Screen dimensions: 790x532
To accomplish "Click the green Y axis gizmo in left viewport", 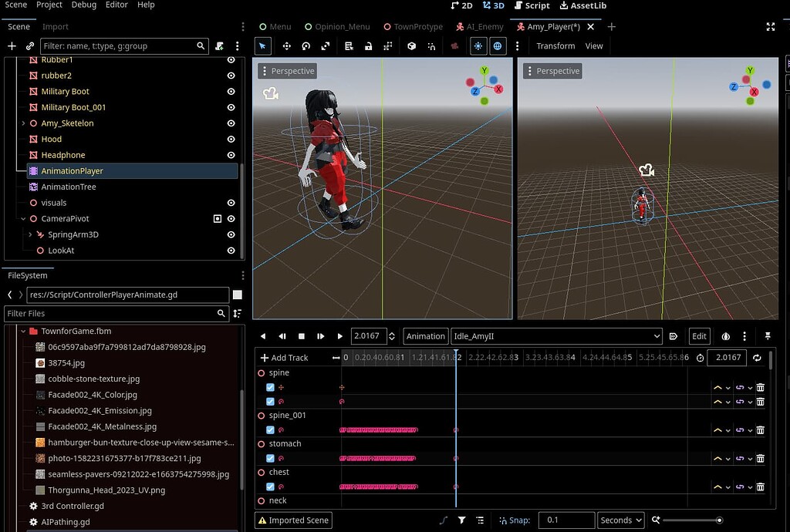I will click(x=484, y=70).
